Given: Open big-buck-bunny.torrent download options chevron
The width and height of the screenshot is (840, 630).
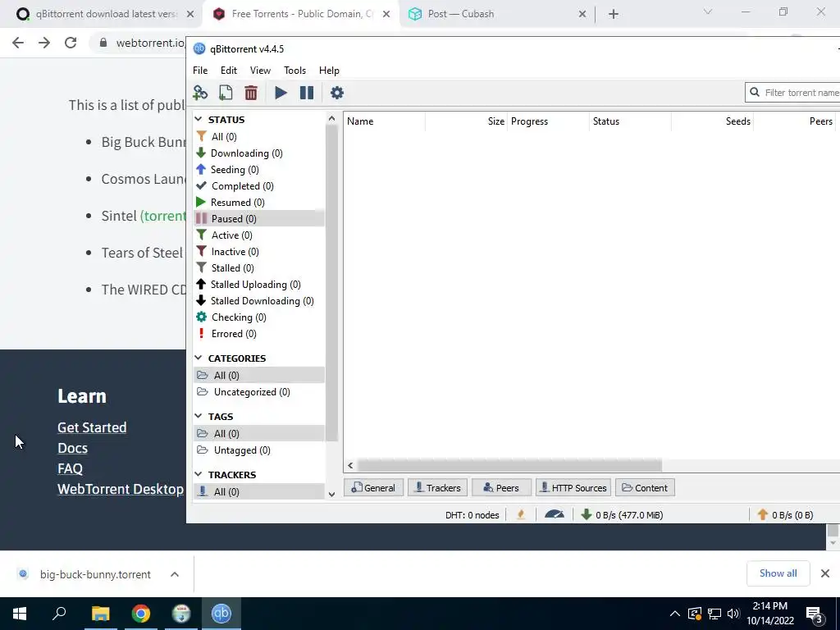Looking at the screenshot, I should tap(175, 574).
